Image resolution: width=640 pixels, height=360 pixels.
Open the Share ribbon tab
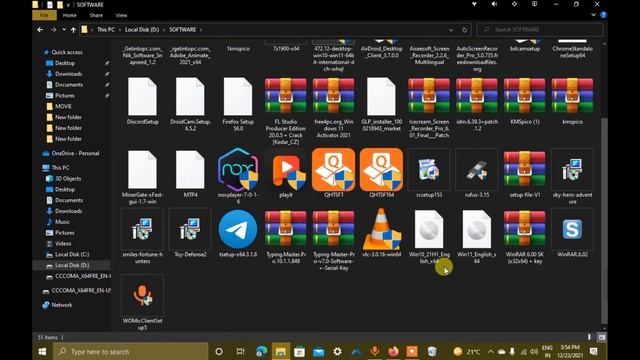[x=96, y=16]
